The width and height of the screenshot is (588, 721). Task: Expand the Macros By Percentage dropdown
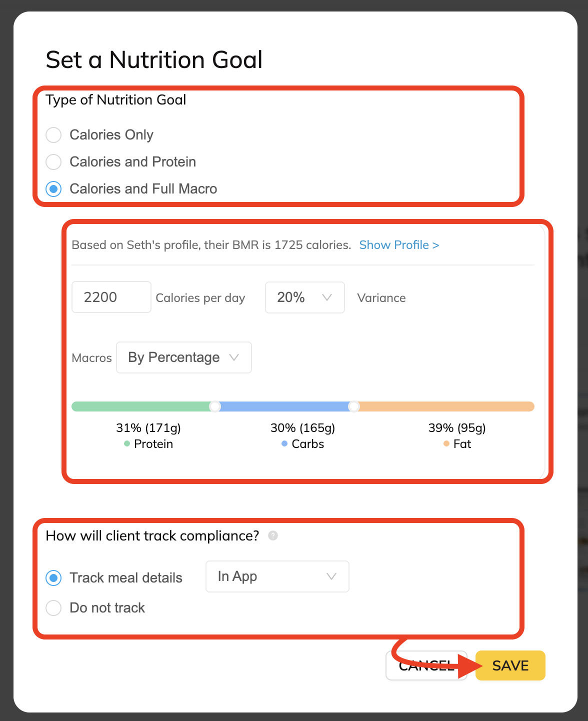pyautogui.click(x=183, y=357)
